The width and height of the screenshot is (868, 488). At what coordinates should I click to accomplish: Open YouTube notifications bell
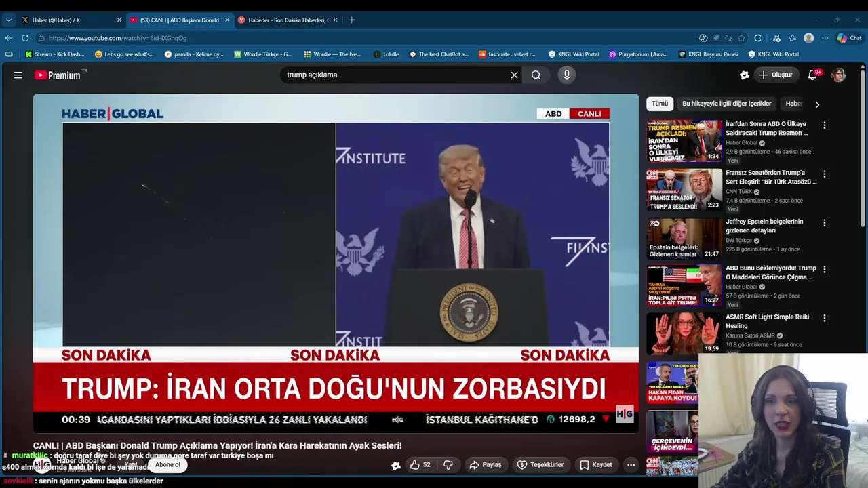coord(812,75)
